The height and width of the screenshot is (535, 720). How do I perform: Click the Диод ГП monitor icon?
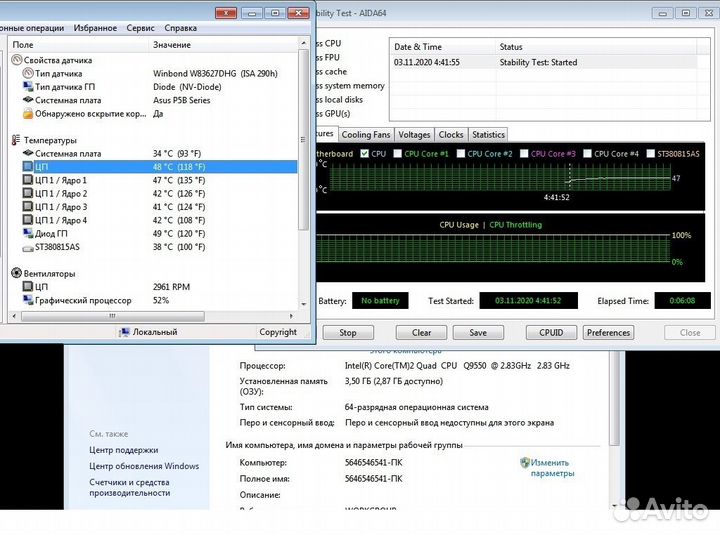point(27,233)
